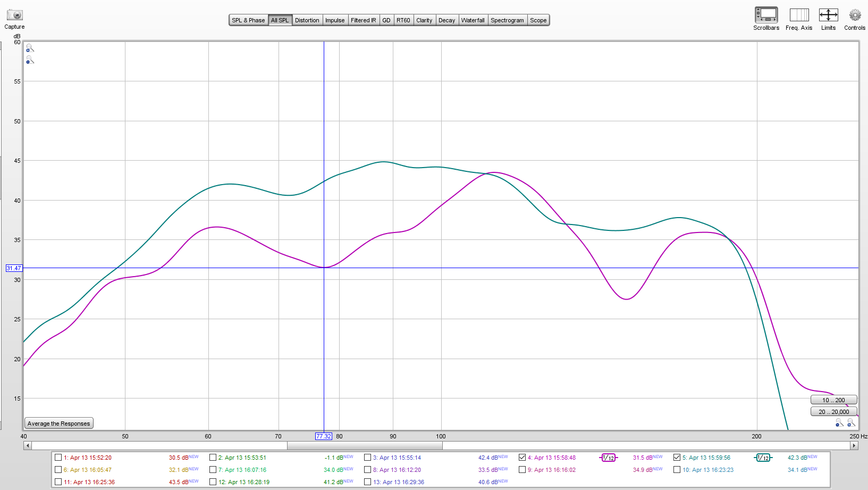Open the Freq. Axis settings icon
The height and width of the screenshot is (490, 868).
point(799,15)
